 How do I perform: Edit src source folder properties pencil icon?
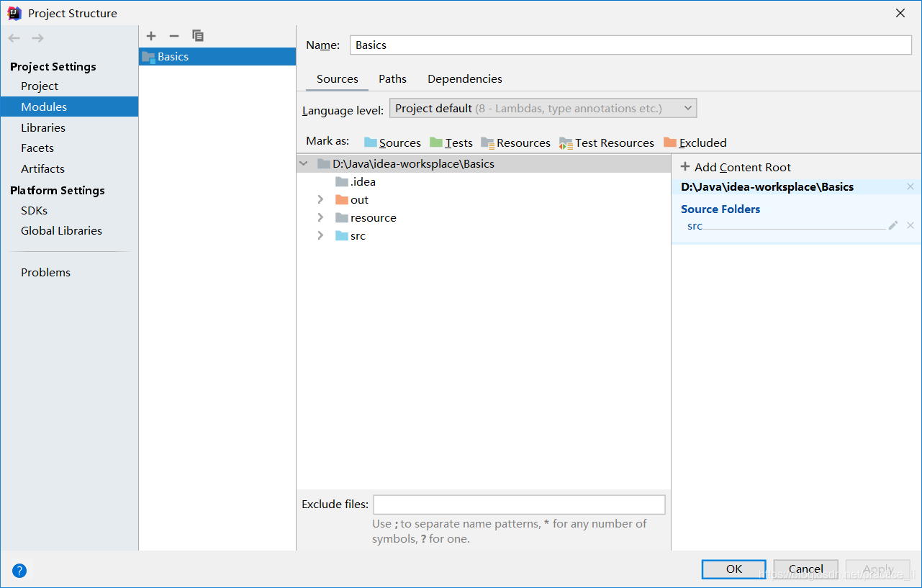pos(893,225)
